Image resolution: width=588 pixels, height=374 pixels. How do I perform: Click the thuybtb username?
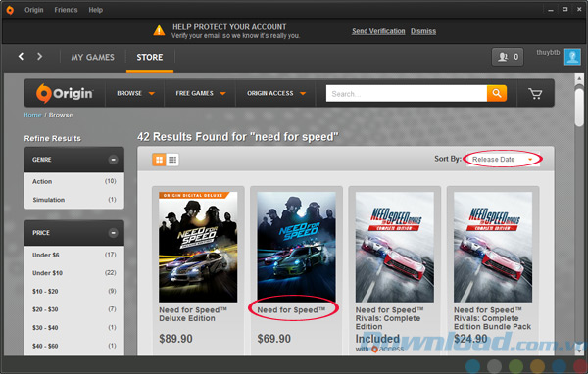pyautogui.click(x=548, y=52)
